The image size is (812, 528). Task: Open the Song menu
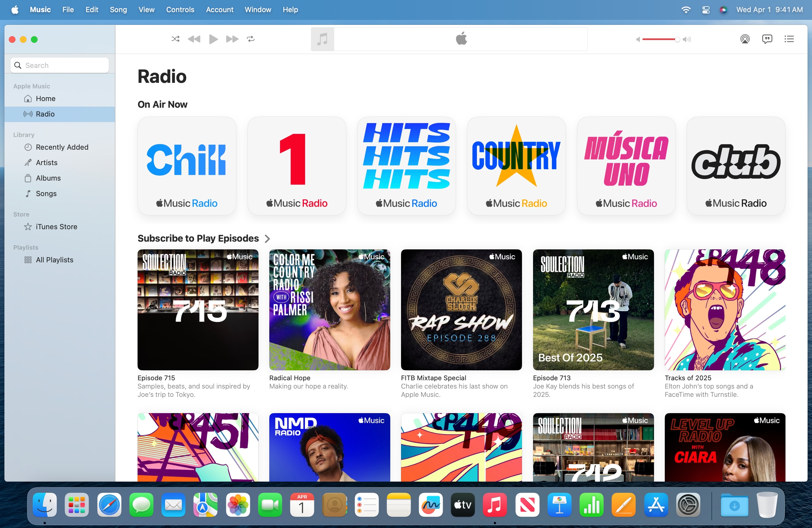tap(118, 10)
